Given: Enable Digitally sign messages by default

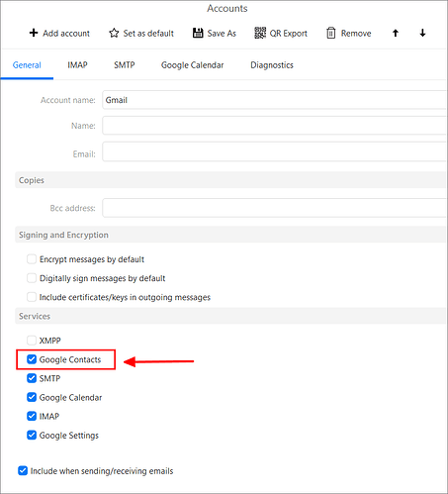Looking at the screenshot, I should [32, 278].
